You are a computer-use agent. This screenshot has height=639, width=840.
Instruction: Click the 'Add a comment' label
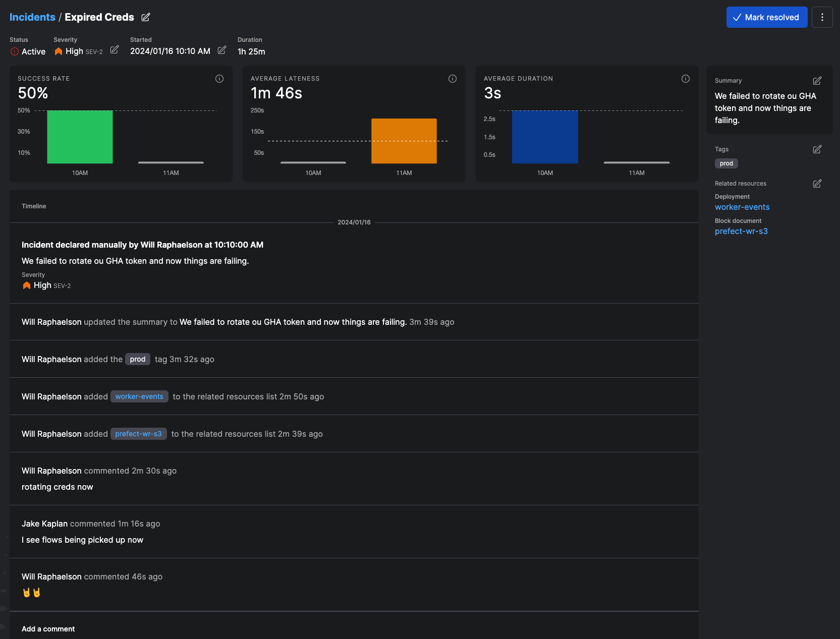click(48, 629)
